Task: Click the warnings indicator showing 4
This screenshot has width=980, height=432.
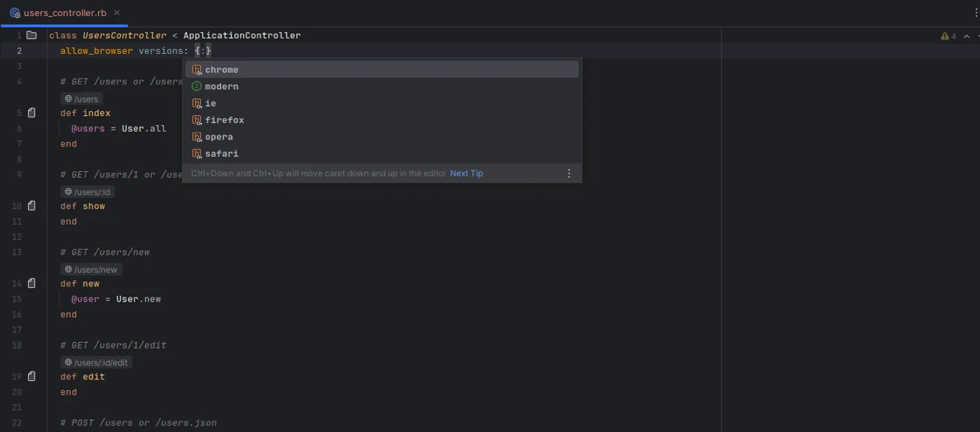Action: 948,36
